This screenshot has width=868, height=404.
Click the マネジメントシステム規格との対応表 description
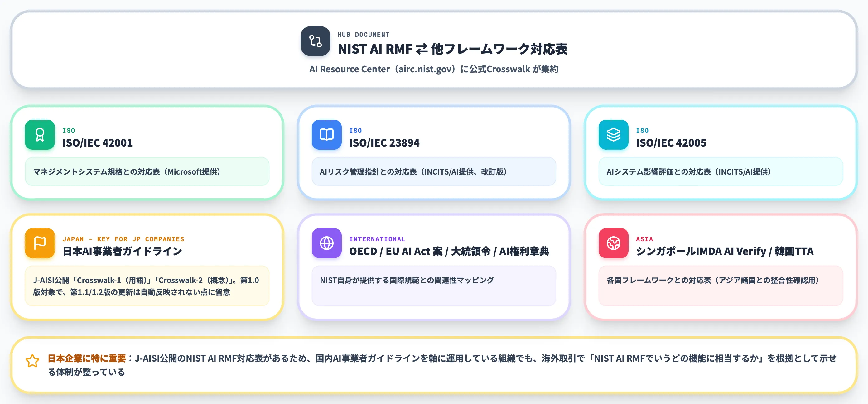(127, 171)
